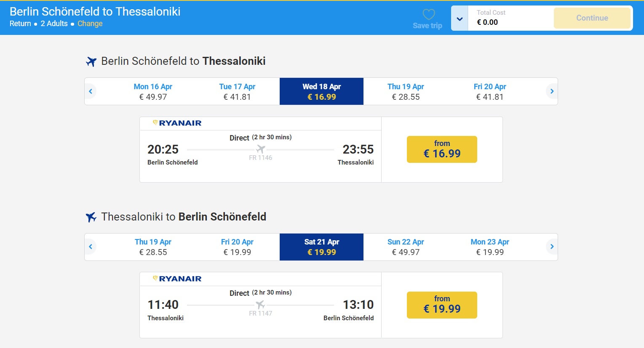644x348 pixels.
Task: Select the Sun 22 Apr return date tab
Action: coord(406,247)
